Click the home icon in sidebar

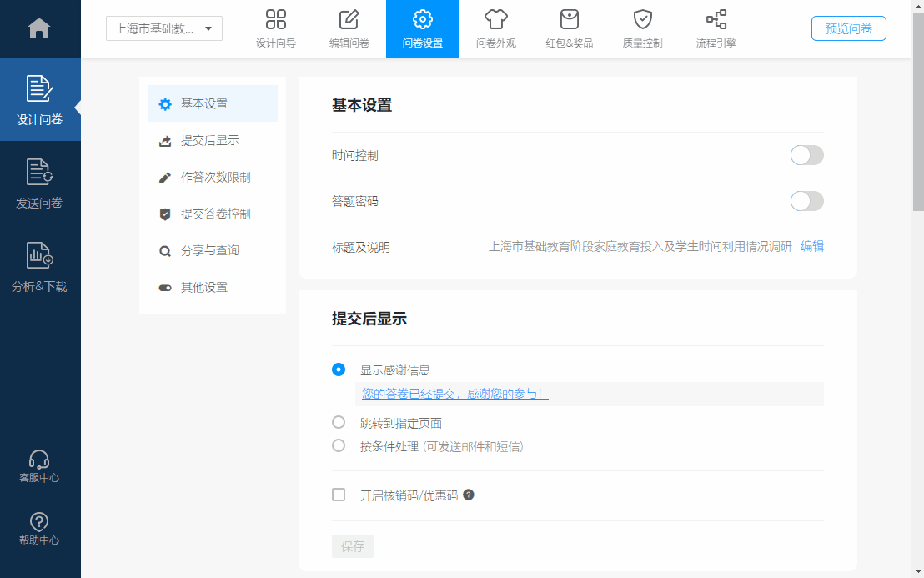(x=39, y=28)
